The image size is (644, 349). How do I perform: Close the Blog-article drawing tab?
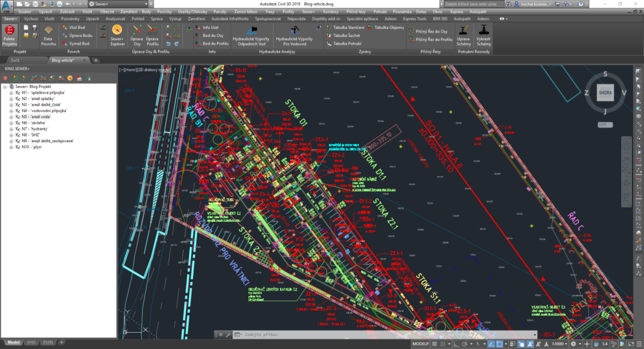click(84, 60)
